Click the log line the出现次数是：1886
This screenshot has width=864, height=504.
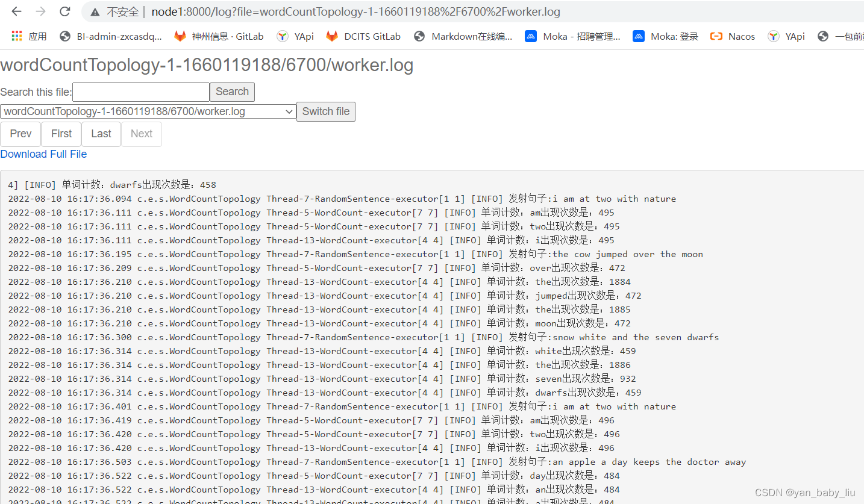(319, 365)
